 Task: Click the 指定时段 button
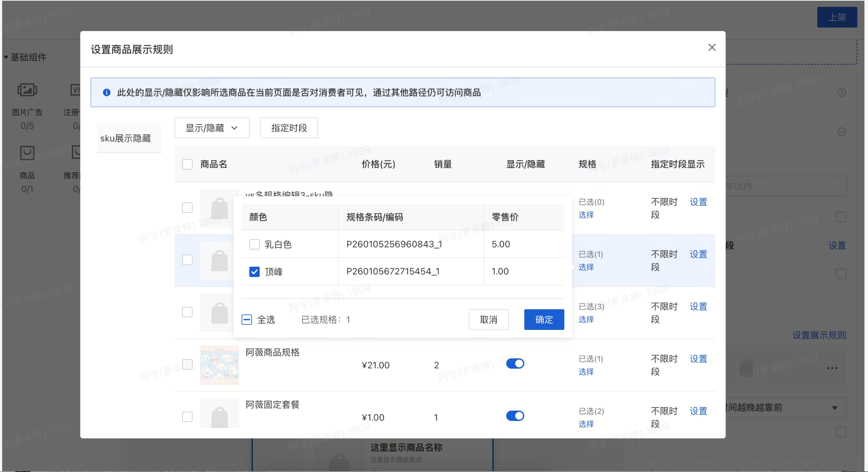pyautogui.click(x=289, y=128)
